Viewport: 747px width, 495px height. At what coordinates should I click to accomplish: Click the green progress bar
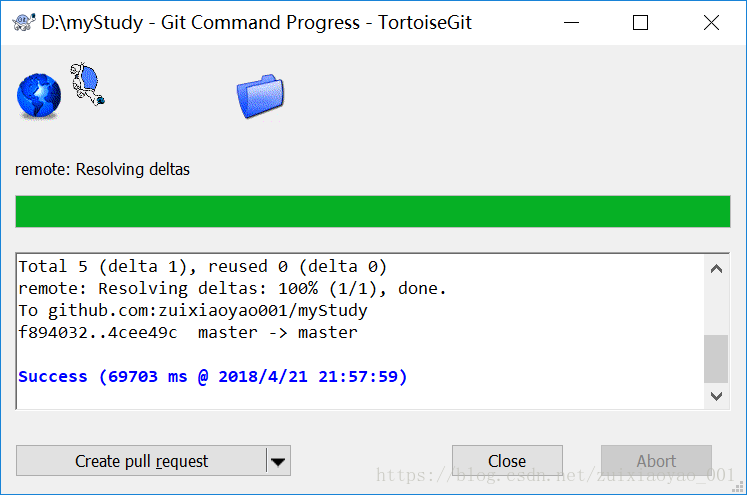click(x=373, y=212)
